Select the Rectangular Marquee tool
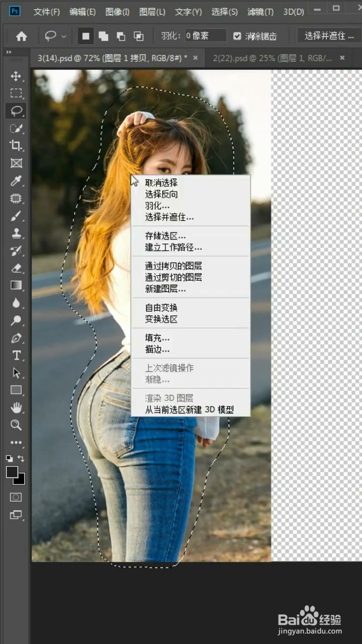This screenshot has width=362, height=644. [x=16, y=94]
